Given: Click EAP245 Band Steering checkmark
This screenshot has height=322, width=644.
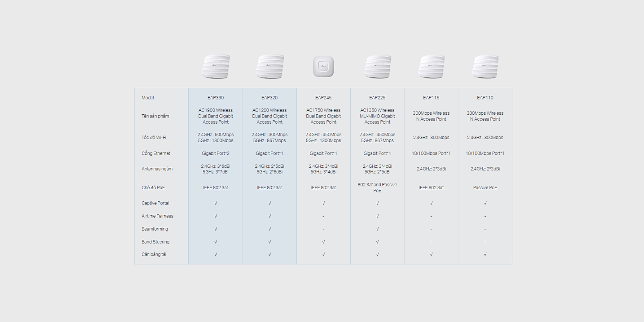Looking at the screenshot, I should (x=324, y=242).
